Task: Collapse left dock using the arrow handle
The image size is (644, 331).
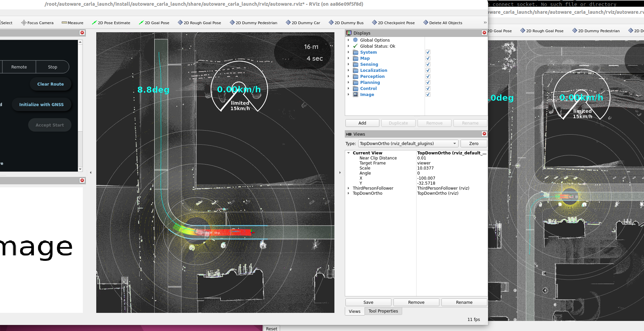Action: pyautogui.click(x=91, y=173)
